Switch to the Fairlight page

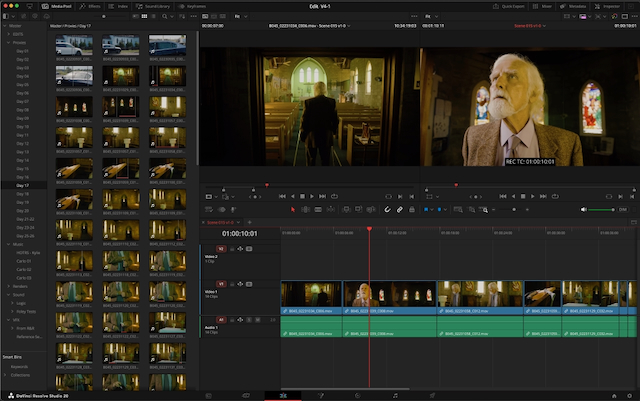[395, 395]
